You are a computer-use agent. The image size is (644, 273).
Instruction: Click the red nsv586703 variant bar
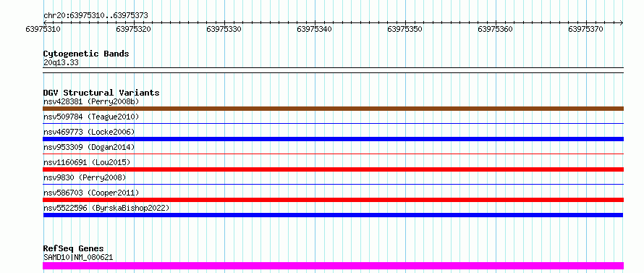click(333, 200)
